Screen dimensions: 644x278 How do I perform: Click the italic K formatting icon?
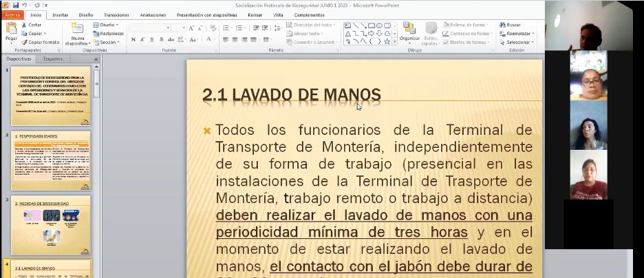point(142,39)
